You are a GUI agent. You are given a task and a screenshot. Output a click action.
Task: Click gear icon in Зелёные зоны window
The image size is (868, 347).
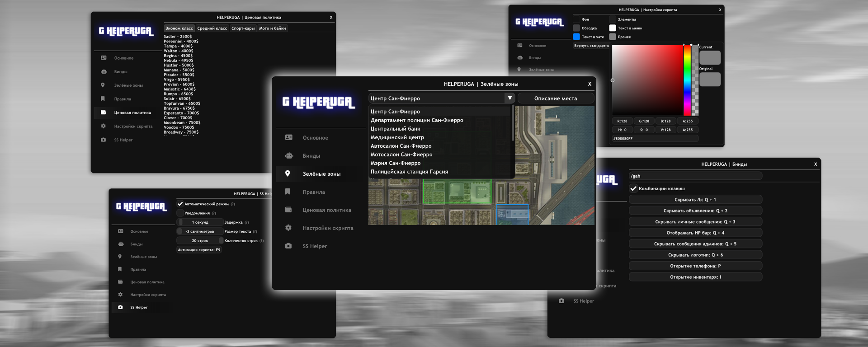point(288,228)
